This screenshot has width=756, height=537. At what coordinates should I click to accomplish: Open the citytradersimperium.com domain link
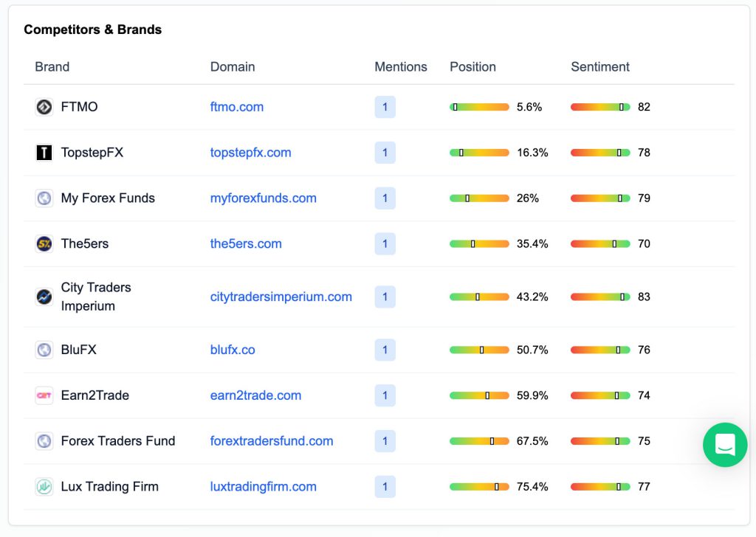281,297
